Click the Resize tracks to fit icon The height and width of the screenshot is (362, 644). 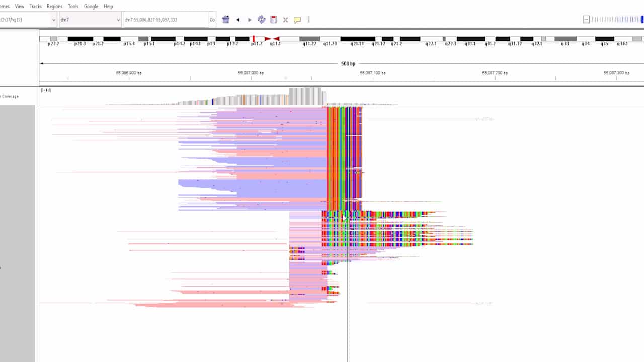[x=285, y=20]
